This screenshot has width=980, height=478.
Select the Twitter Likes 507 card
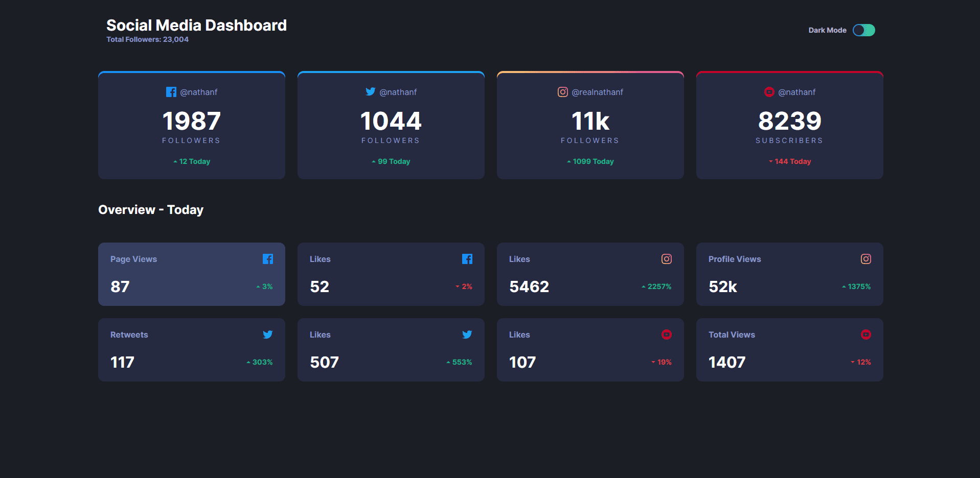coord(391,350)
